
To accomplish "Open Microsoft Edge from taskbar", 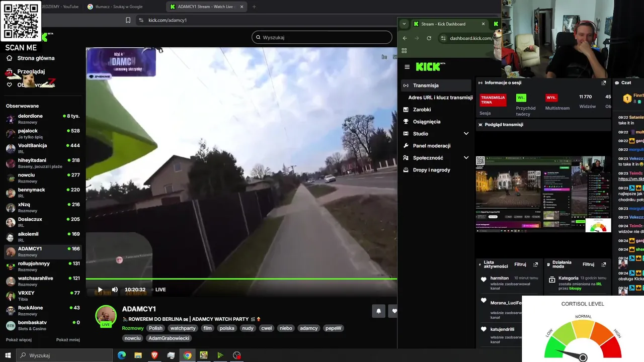I will click(122, 355).
